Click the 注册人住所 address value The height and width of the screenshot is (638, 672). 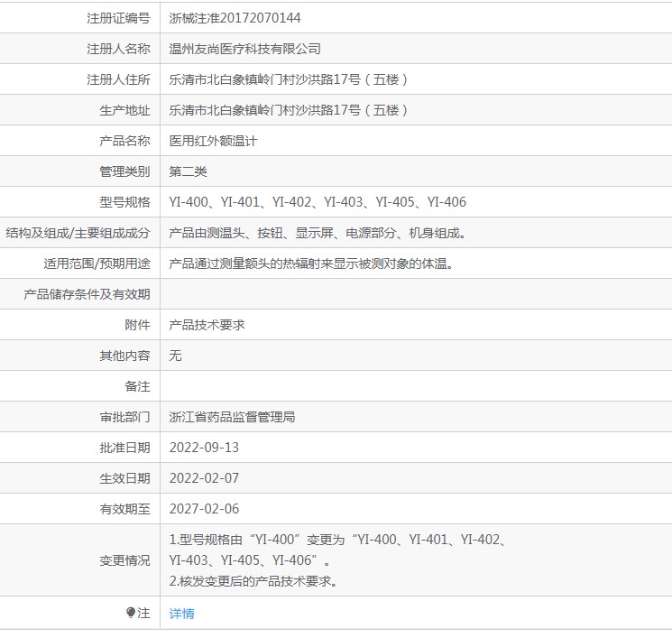coord(289,79)
